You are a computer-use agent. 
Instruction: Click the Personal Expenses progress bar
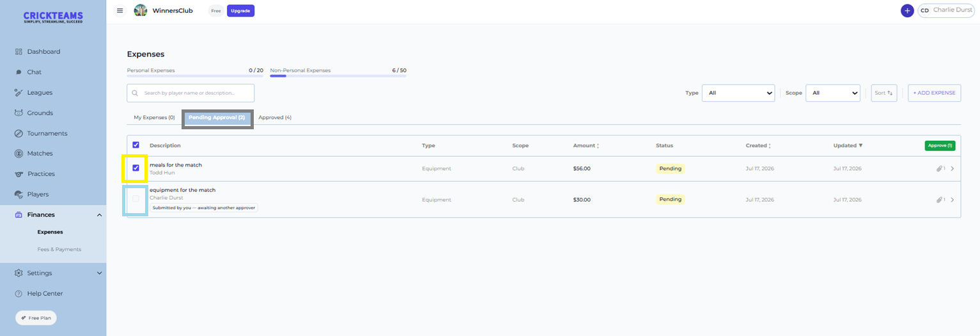[195, 76]
